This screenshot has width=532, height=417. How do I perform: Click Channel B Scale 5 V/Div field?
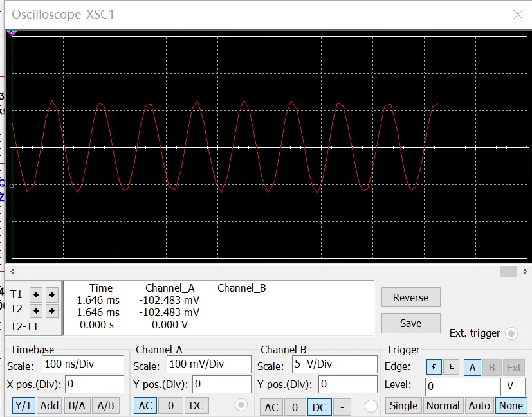pos(335,364)
